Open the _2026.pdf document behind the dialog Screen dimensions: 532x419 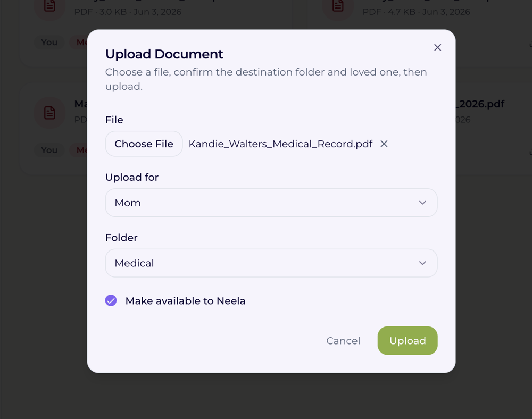coord(480,104)
